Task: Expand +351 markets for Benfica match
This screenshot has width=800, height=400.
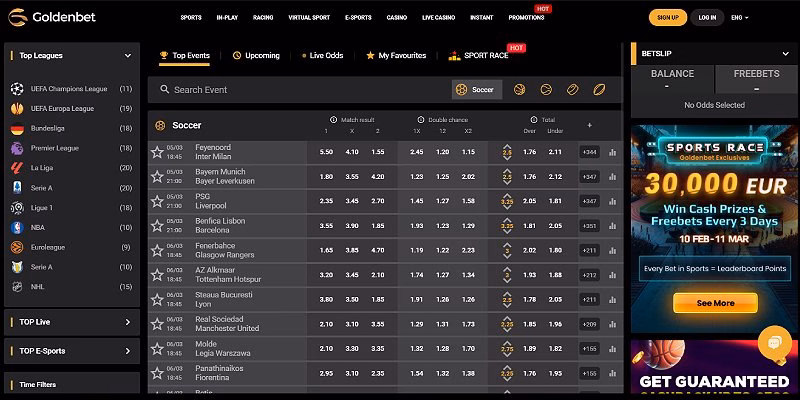Action: pos(589,226)
